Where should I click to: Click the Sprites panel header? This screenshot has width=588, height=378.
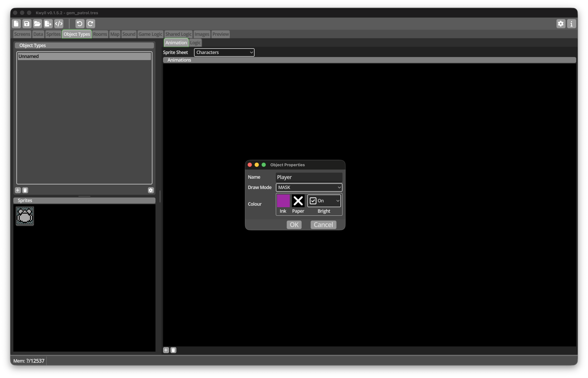[x=84, y=200]
